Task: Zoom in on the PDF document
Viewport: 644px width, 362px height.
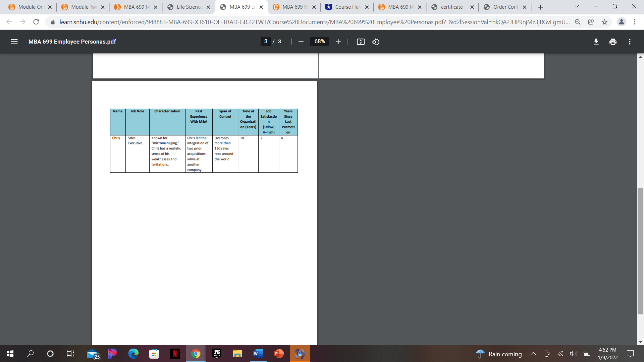Action: coord(338,42)
